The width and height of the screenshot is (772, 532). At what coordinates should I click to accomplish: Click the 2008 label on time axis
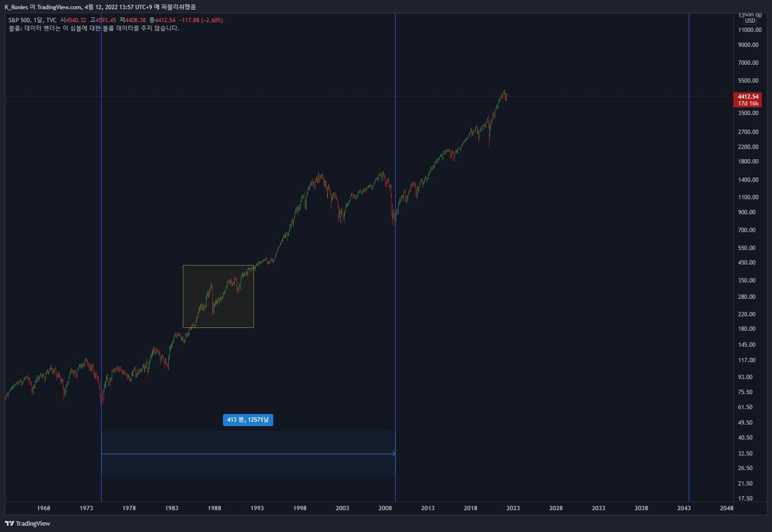pos(385,508)
